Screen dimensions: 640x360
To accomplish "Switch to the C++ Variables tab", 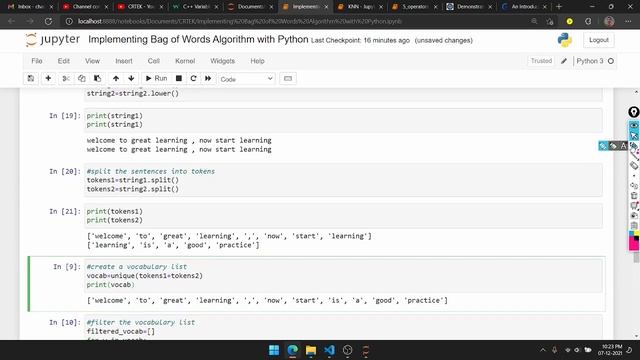I will point(195,7).
